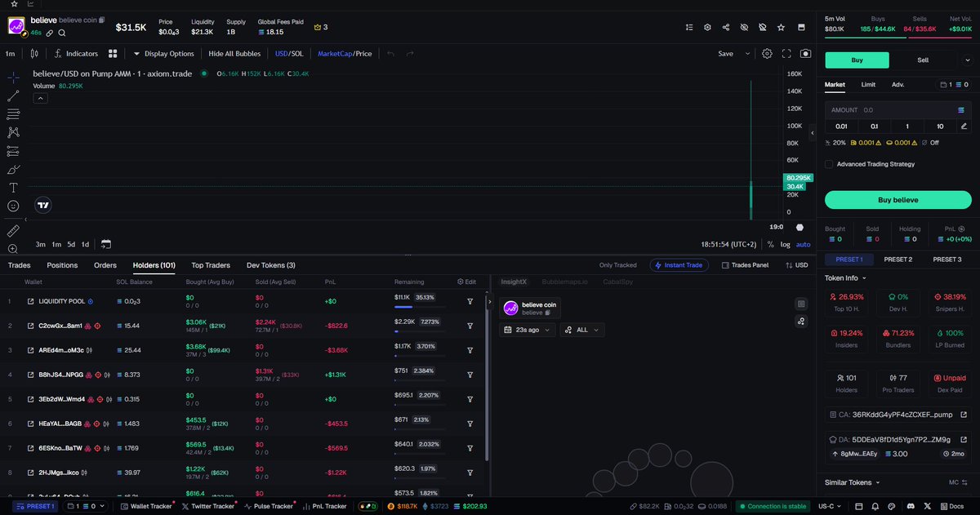
Task: Open the chart candle style selector
Action: [x=34, y=54]
